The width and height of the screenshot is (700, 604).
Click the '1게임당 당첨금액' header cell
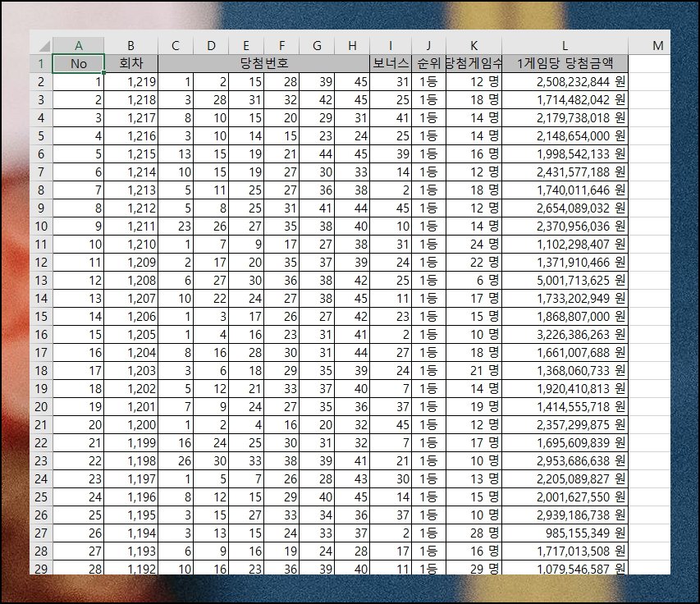click(565, 63)
